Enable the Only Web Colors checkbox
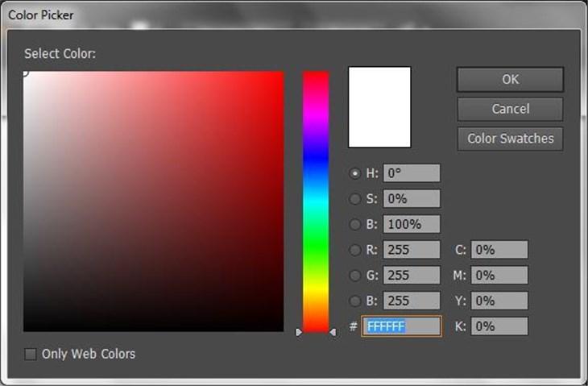Image resolution: width=588 pixels, height=386 pixels. coord(31,354)
